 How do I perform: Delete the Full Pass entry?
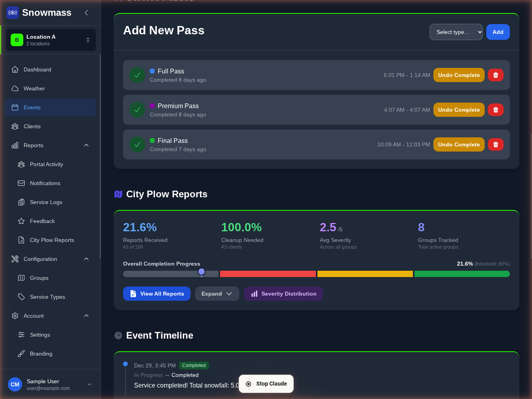[x=495, y=75]
